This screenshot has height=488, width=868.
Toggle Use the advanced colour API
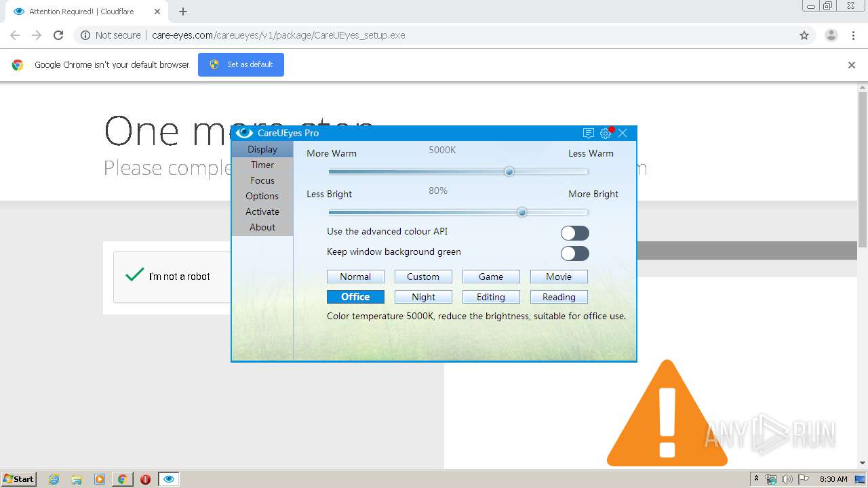(x=575, y=233)
